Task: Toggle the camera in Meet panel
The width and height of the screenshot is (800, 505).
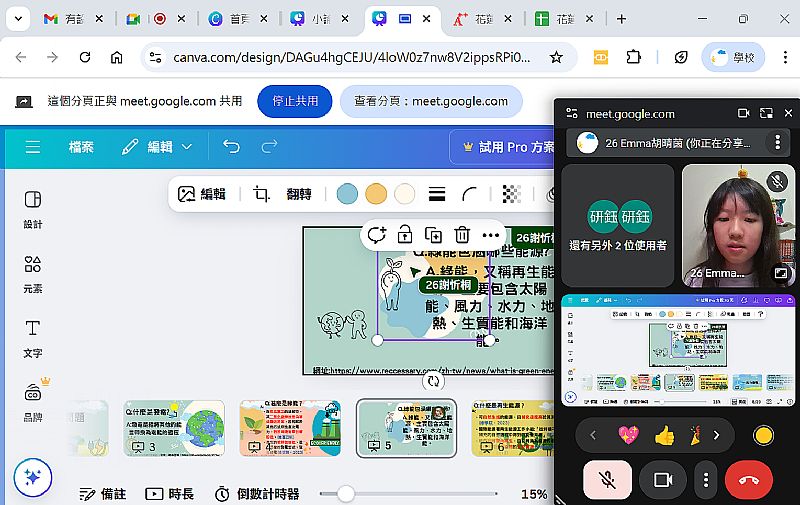Action: pyautogui.click(x=662, y=480)
